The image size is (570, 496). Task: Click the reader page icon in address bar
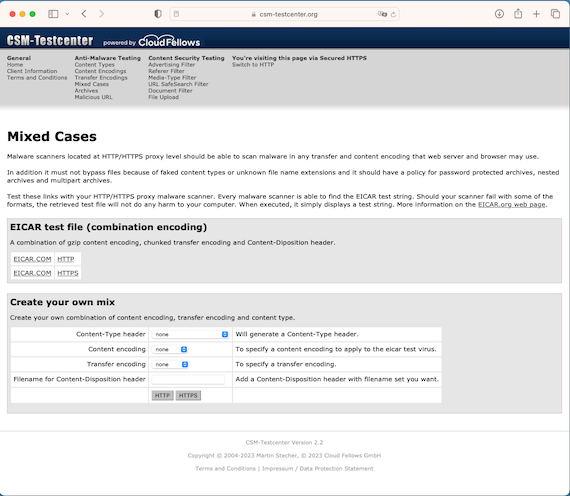tap(176, 14)
